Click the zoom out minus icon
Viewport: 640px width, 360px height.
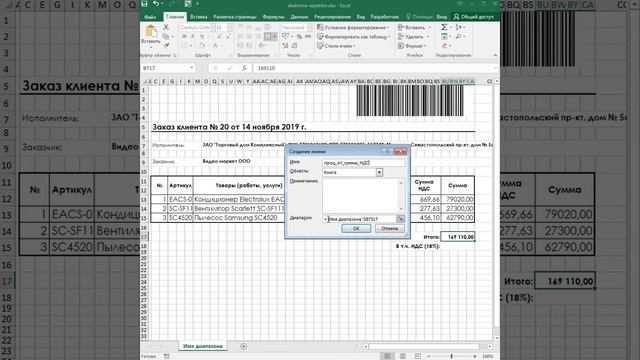pyautogui.click(x=429, y=356)
